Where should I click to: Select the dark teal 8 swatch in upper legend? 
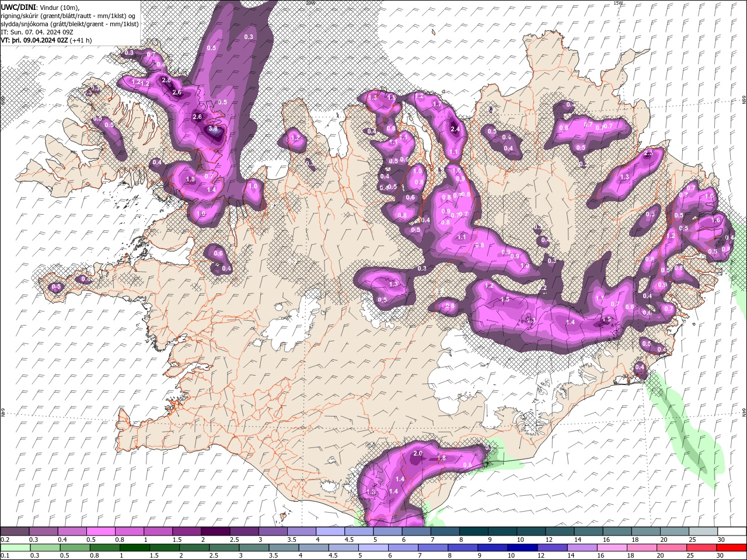pos(474,531)
